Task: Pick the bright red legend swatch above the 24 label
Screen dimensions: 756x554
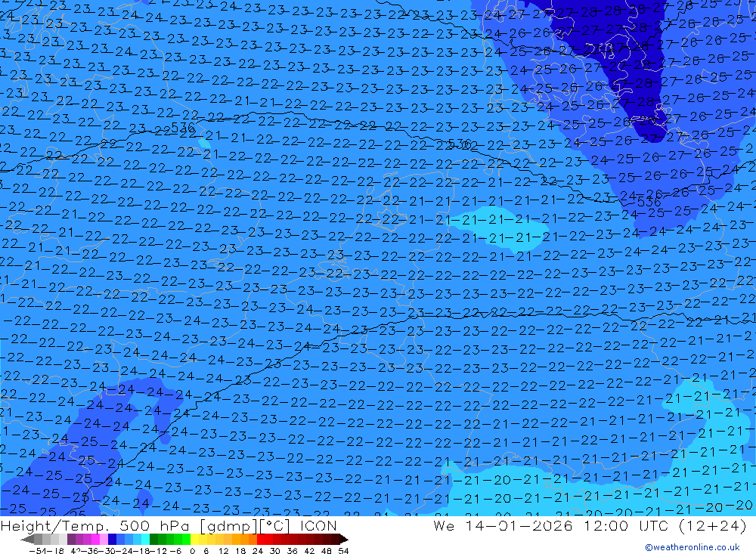Action: (260, 539)
